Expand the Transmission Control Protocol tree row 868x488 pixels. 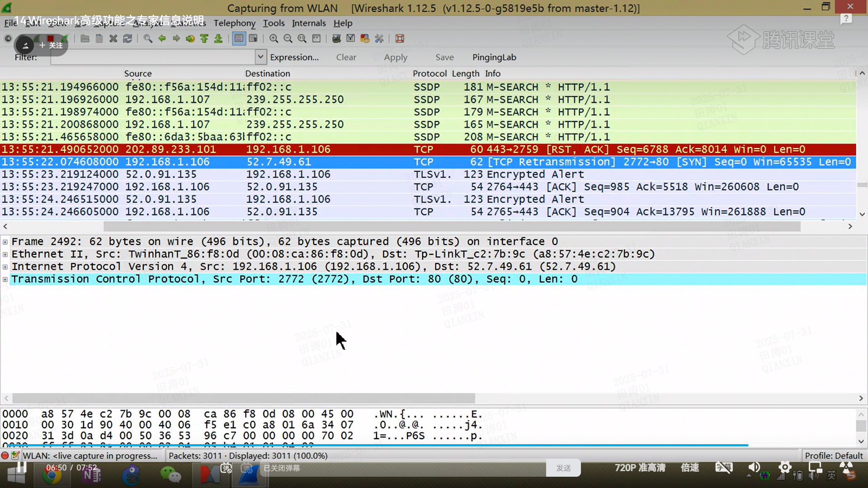[x=5, y=279]
